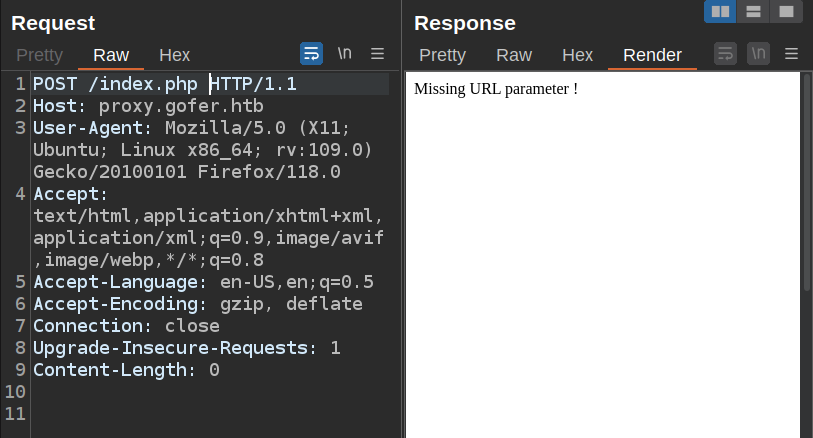Select the Request Raw tab
813x438 pixels.
[x=111, y=55]
